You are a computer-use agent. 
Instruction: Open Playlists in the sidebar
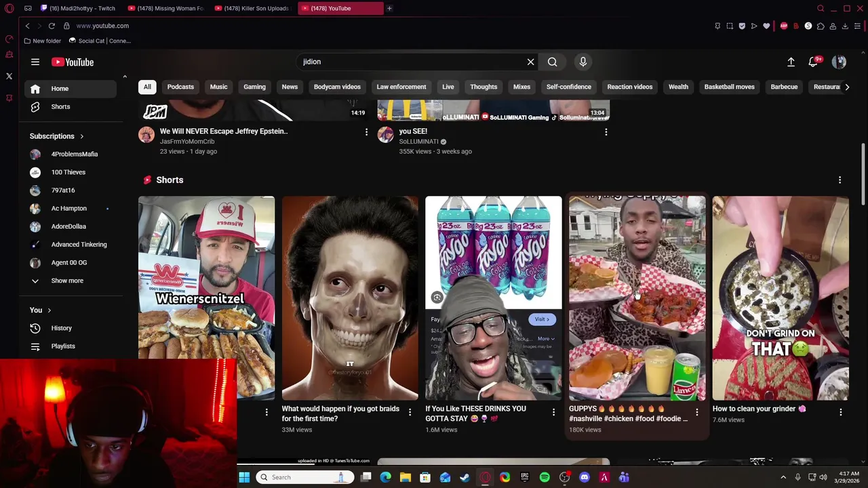tap(70, 346)
